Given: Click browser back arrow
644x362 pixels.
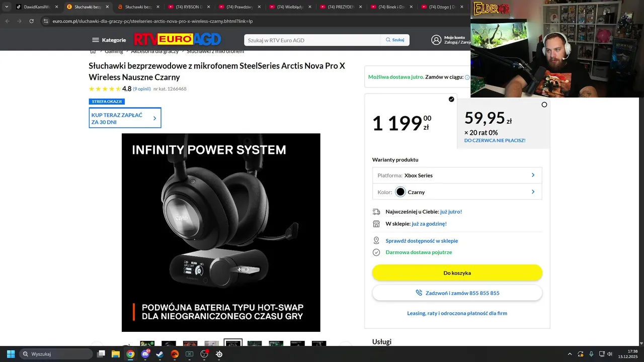Looking at the screenshot, I should click(7, 21).
